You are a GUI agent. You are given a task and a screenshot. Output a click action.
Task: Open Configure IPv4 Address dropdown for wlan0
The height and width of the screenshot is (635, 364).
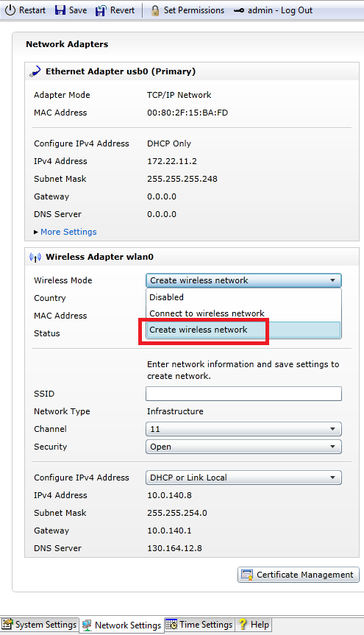tap(243, 478)
